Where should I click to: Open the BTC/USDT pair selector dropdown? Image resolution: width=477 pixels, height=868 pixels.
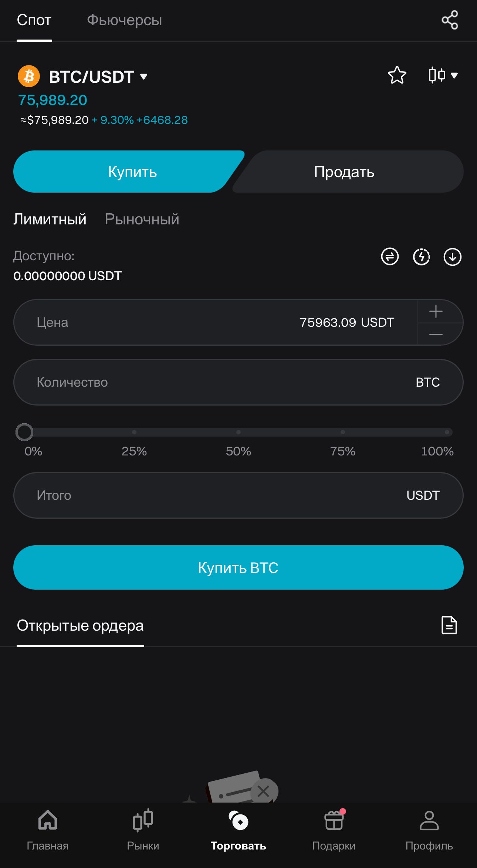92,76
